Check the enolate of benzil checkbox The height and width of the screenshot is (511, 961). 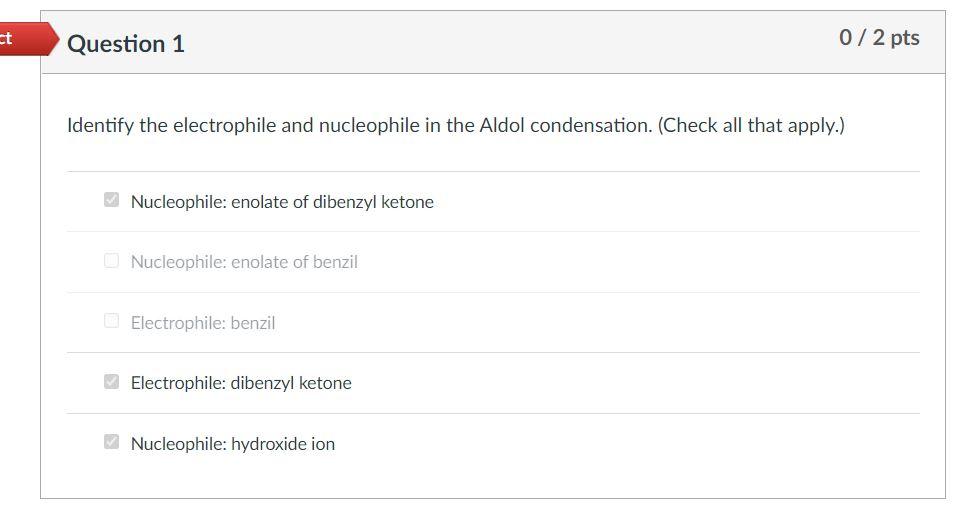[112, 261]
